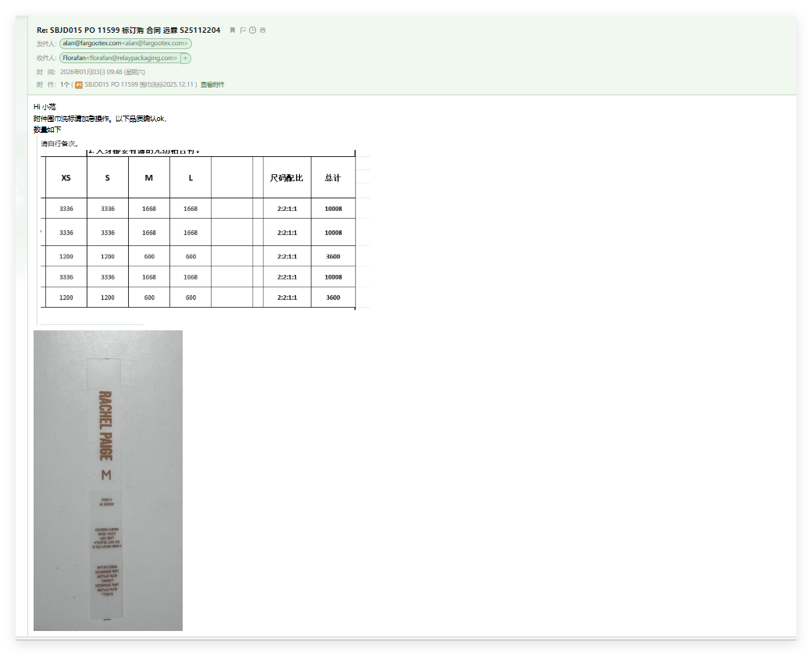Flag this email with the flag icon
Viewport: 812px width, 656px height.
pyautogui.click(x=243, y=30)
